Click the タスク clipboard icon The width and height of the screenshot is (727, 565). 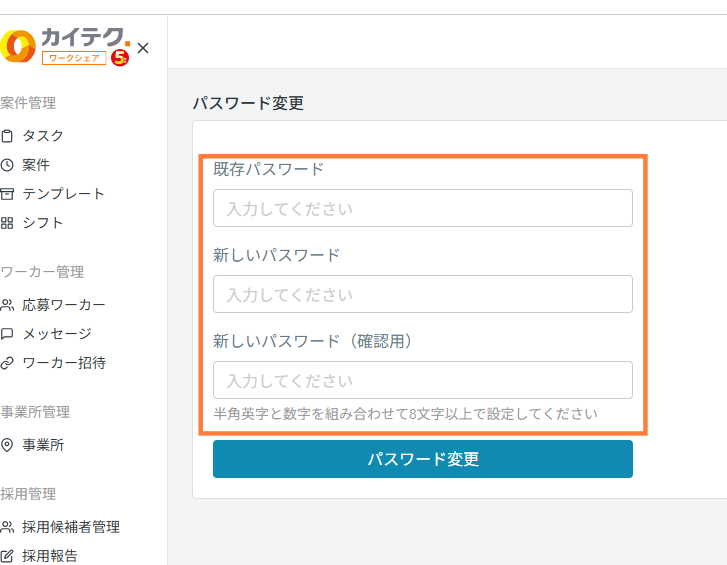pos(7,136)
